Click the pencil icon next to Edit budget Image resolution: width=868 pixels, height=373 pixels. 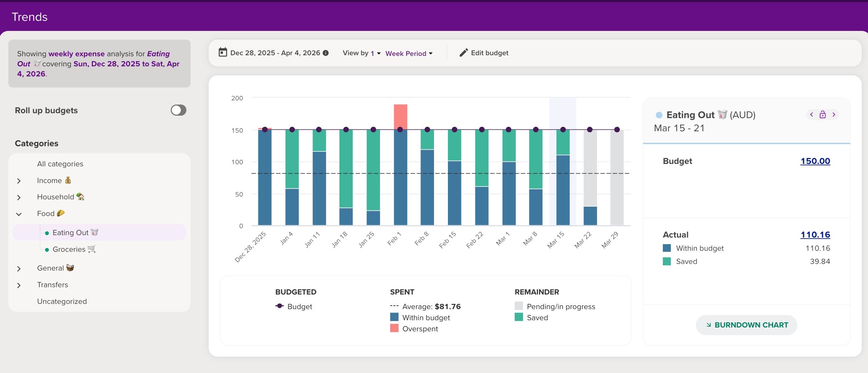(464, 53)
